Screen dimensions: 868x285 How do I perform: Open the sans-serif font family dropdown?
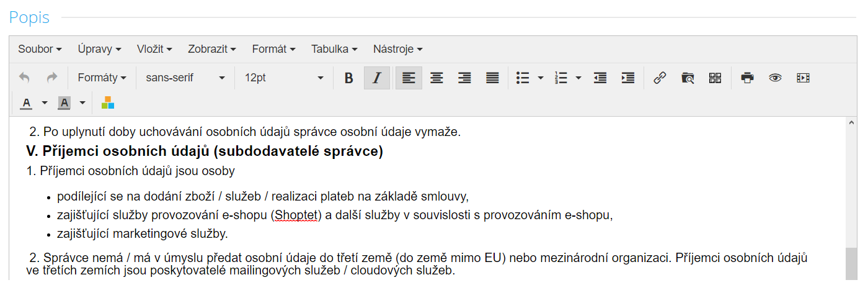[x=185, y=78]
